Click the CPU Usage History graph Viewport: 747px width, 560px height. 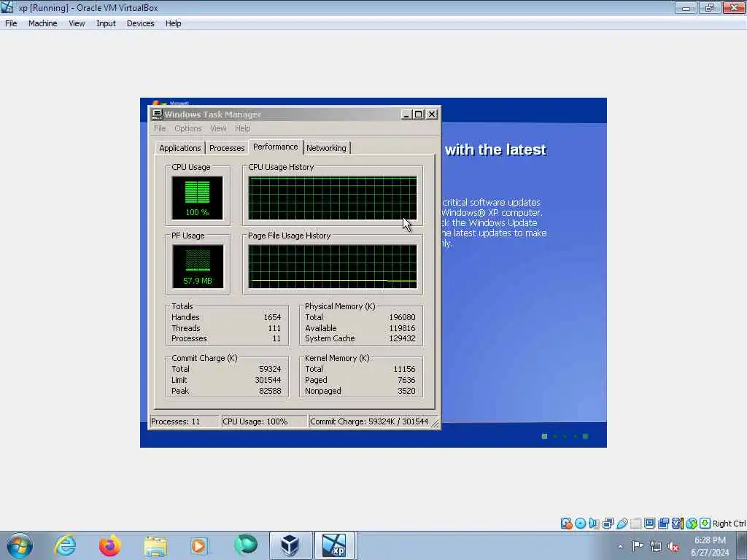point(333,198)
